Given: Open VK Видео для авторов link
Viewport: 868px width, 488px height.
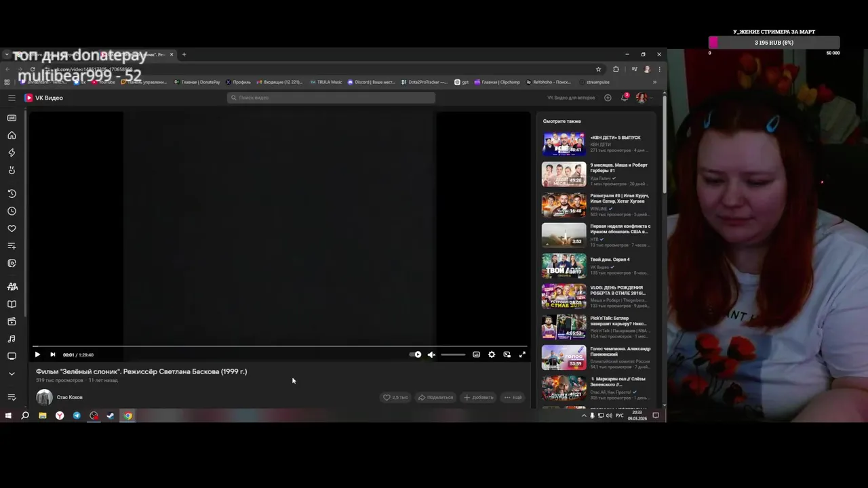Looking at the screenshot, I should [571, 98].
